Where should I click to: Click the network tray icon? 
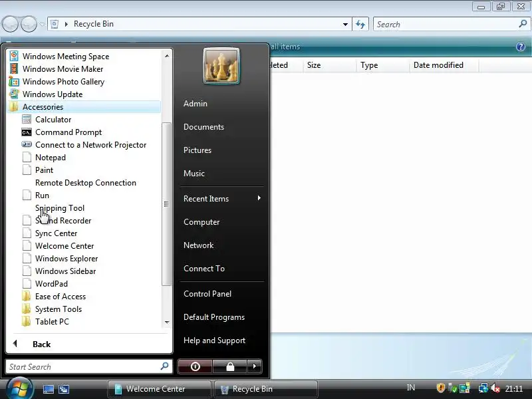pos(483,388)
